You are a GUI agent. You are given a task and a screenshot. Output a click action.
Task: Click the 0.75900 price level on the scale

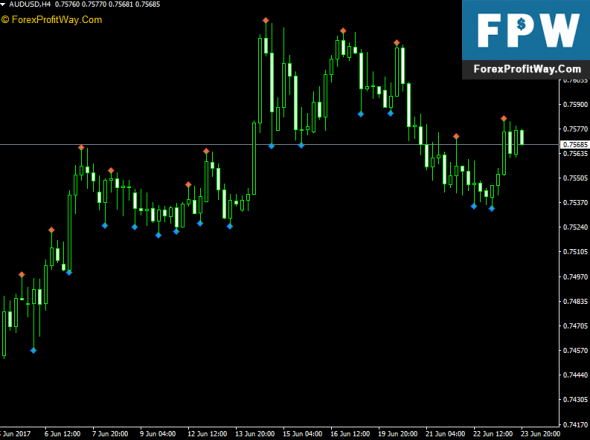pos(575,104)
